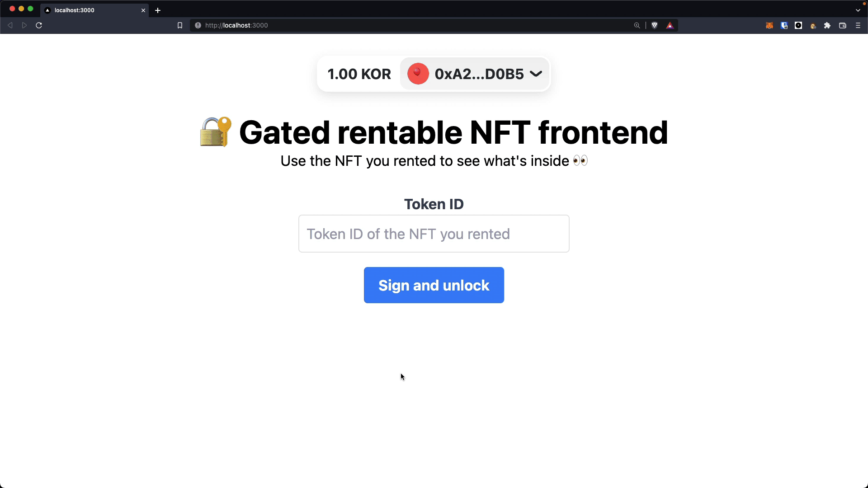
Task: Reload the page
Action: tap(39, 25)
